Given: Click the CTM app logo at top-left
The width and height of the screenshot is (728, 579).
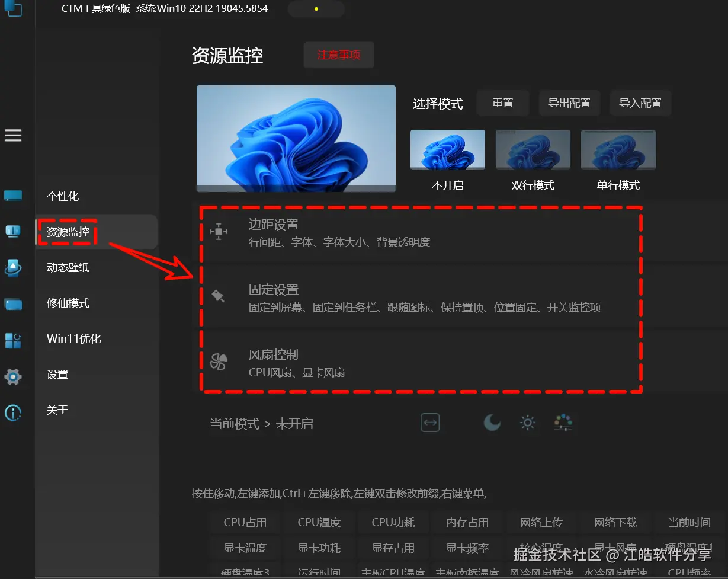Looking at the screenshot, I should (x=12, y=8).
